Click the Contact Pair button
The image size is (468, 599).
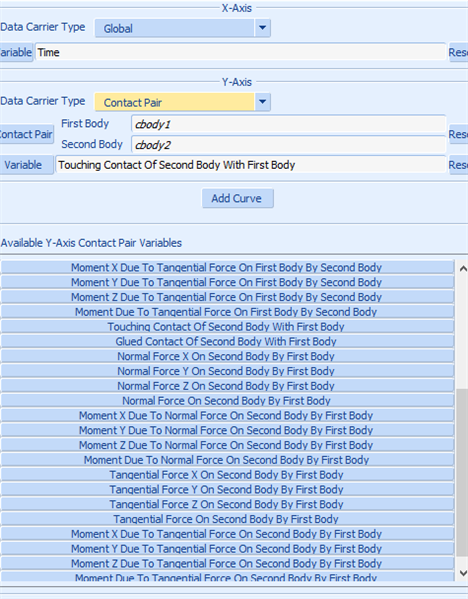pyautogui.click(x=26, y=134)
